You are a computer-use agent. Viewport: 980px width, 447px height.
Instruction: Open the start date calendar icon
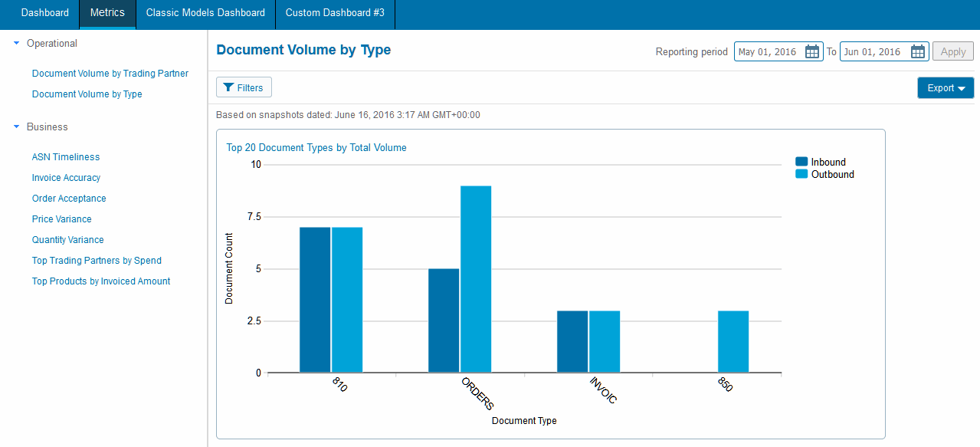(812, 52)
